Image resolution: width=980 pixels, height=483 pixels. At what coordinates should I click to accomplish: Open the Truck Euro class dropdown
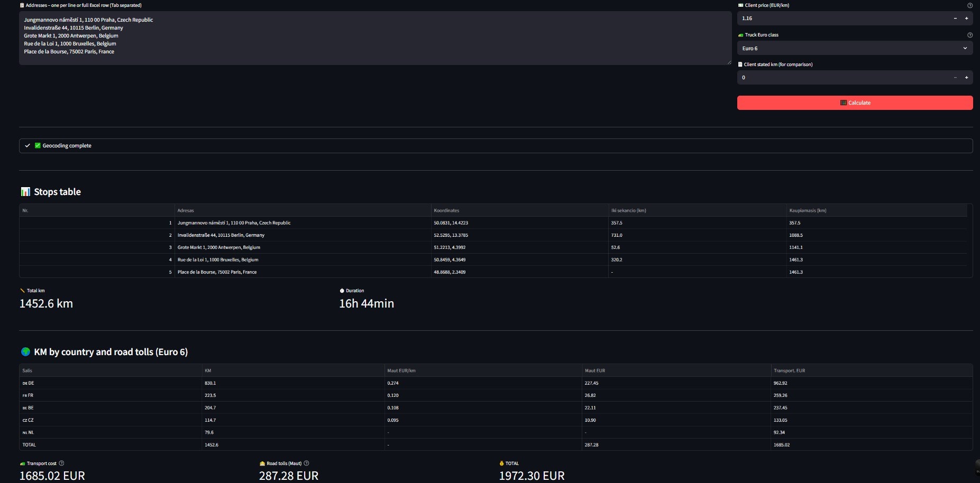pyautogui.click(x=855, y=48)
